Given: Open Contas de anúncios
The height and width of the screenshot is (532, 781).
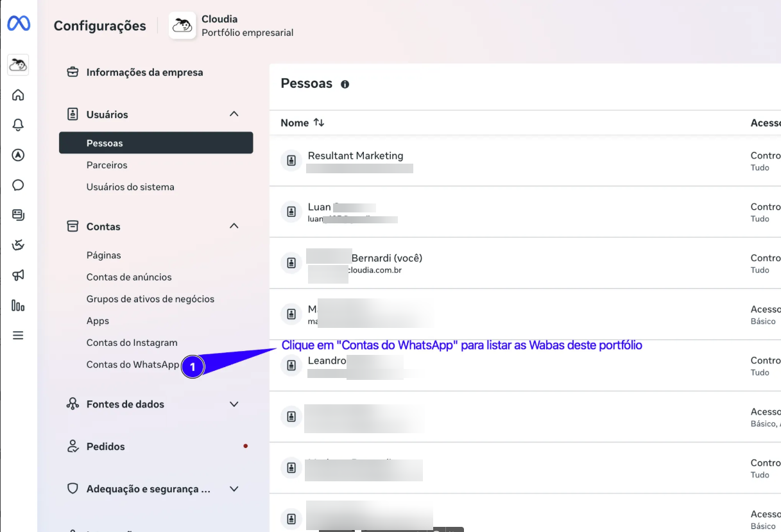Looking at the screenshot, I should point(129,277).
